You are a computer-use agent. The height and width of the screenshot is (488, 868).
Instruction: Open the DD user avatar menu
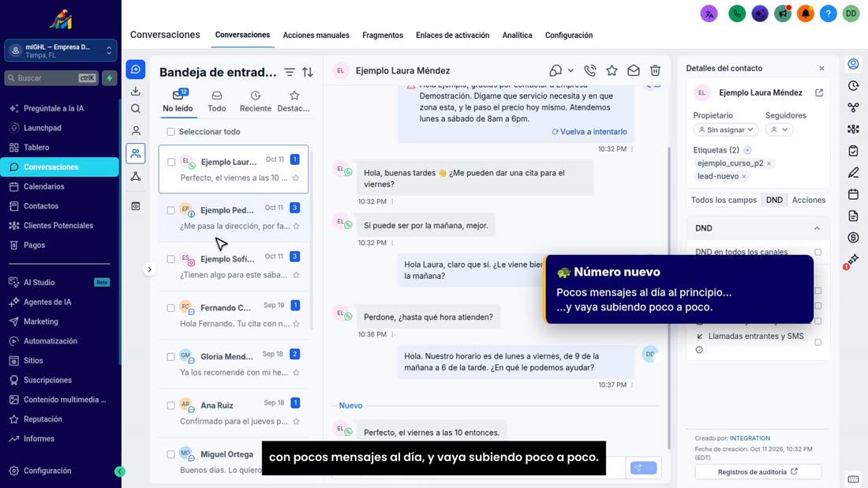point(851,14)
